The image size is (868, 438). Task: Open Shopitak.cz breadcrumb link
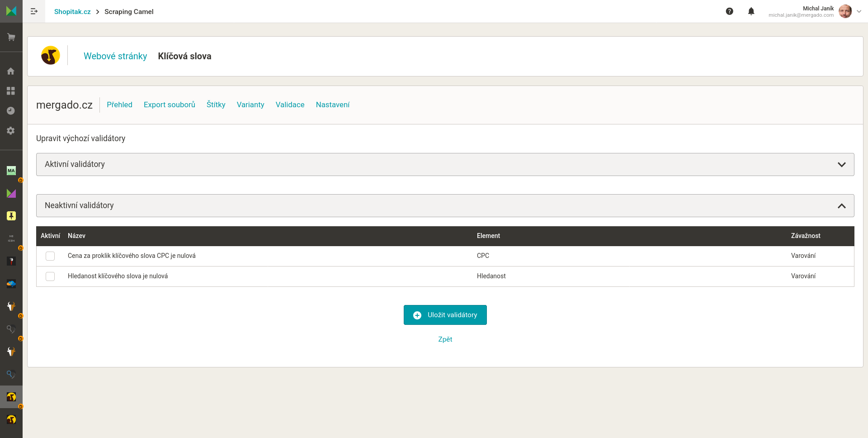click(x=72, y=12)
